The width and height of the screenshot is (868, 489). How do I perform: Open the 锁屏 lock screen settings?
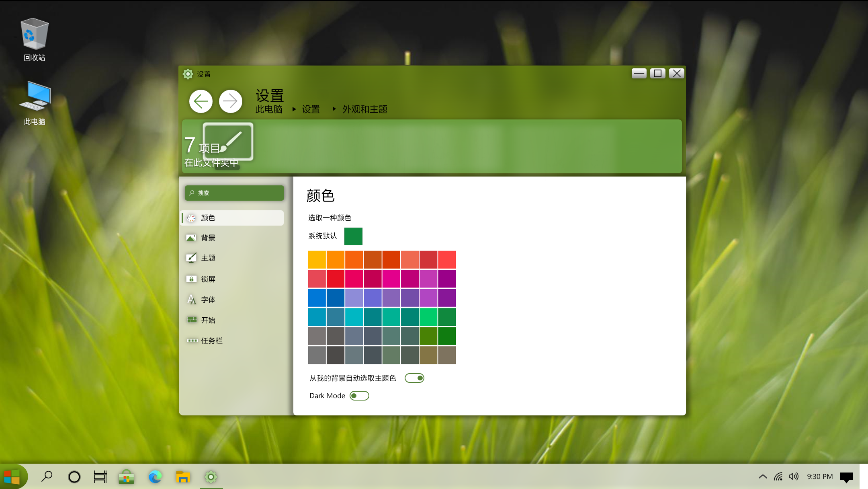(208, 279)
